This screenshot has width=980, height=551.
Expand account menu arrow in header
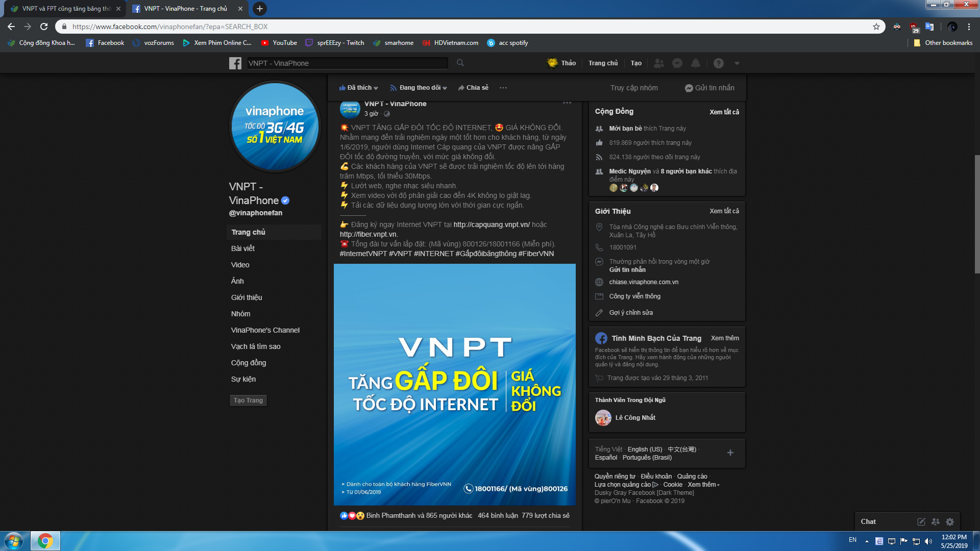(737, 63)
